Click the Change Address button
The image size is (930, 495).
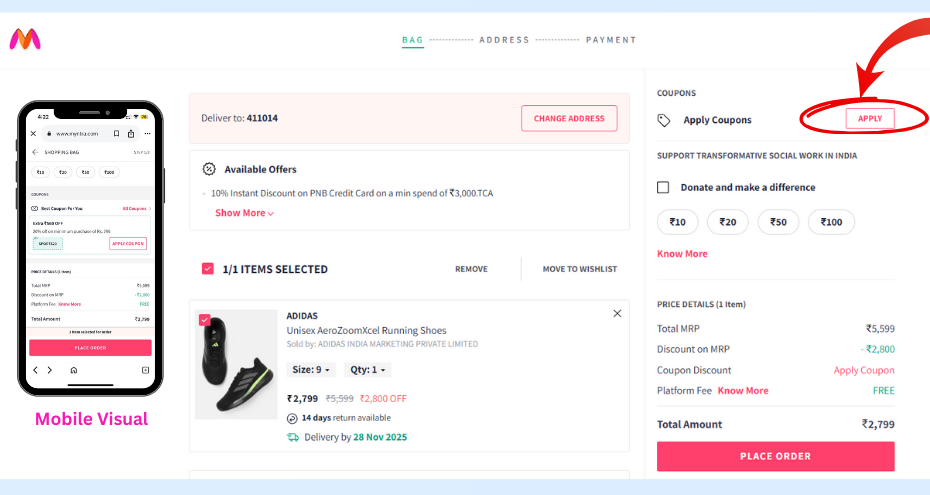click(569, 118)
